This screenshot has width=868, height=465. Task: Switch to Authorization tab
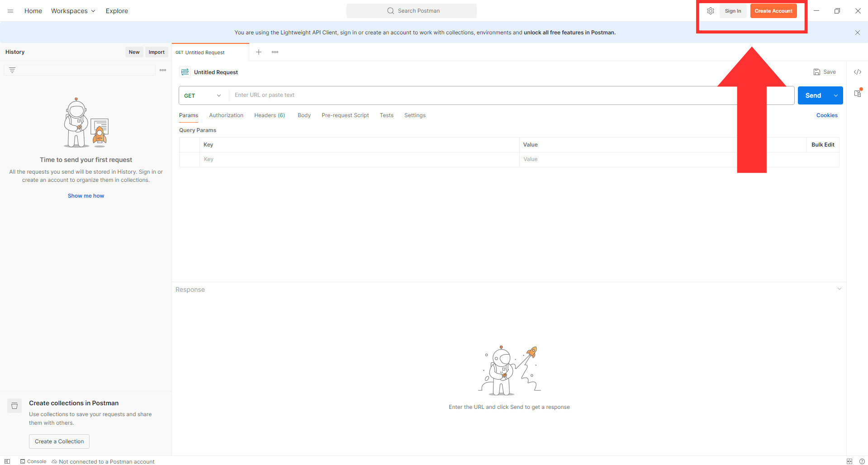[226, 115]
